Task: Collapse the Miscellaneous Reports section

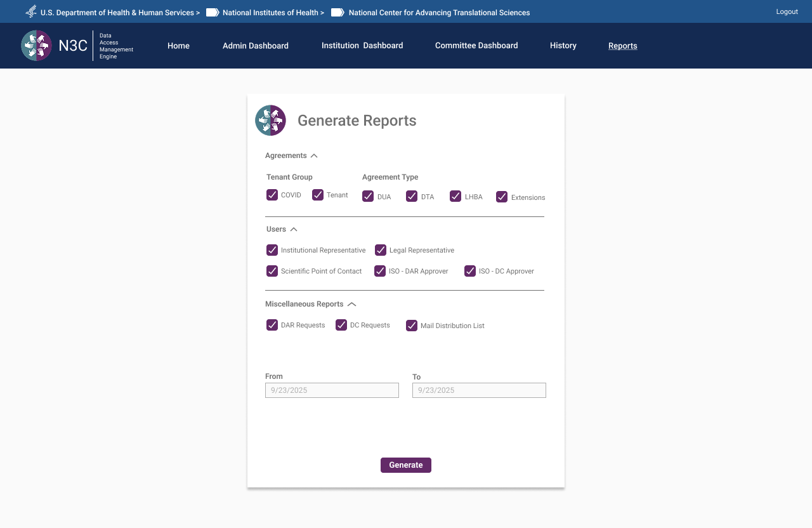Action: click(351, 304)
